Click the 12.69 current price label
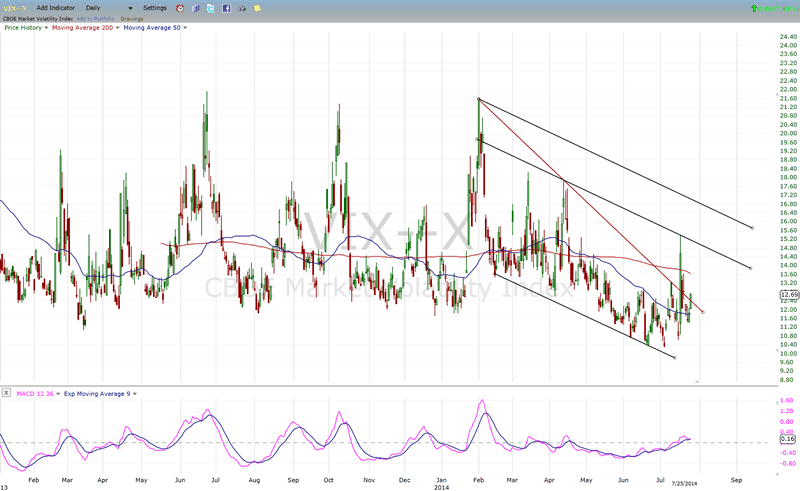The height and width of the screenshot is (491, 800). pyautogui.click(x=787, y=296)
